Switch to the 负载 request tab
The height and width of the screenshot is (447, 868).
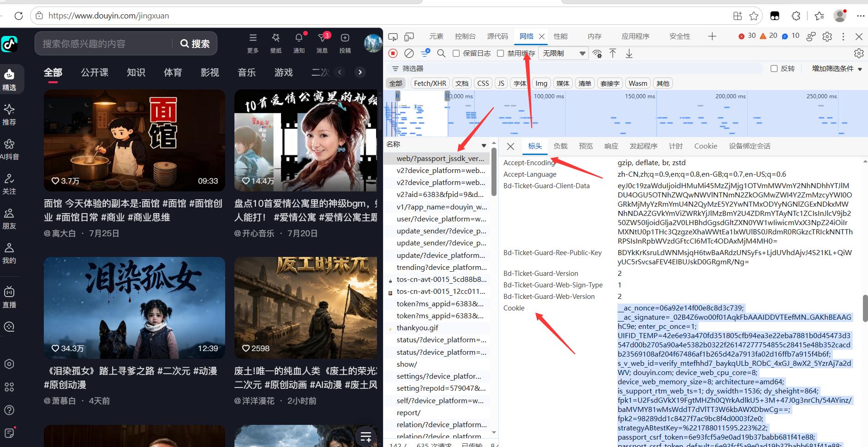[x=561, y=146]
